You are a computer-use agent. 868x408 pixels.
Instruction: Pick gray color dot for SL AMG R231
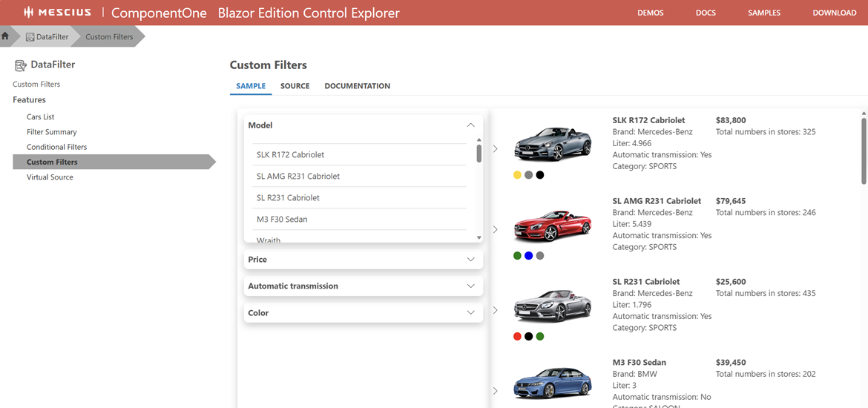coord(540,256)
